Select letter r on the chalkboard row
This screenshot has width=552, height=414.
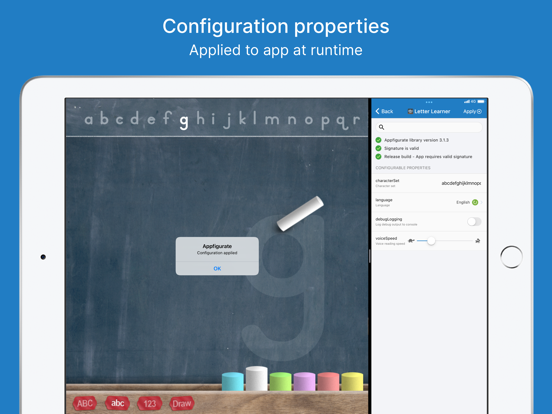pyautogui.click(x=356, y=120)
